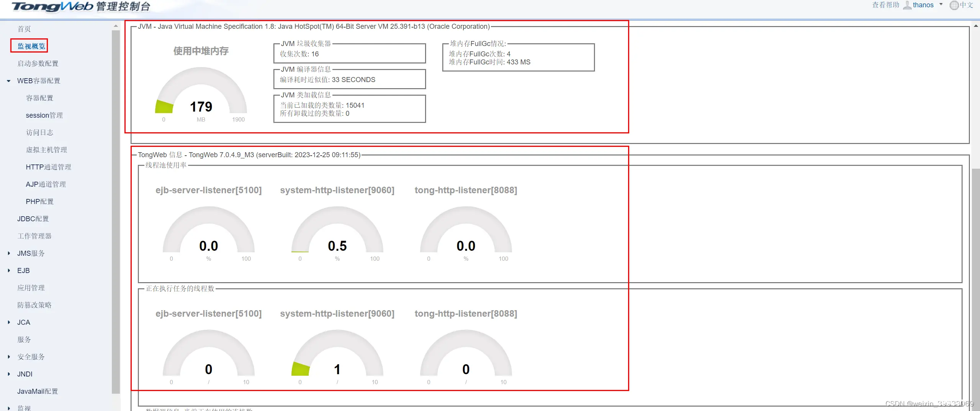Screen dimensions: 980x411
Task: Open 虚拟主机管理 submenu item
Action: pos(46,150)
